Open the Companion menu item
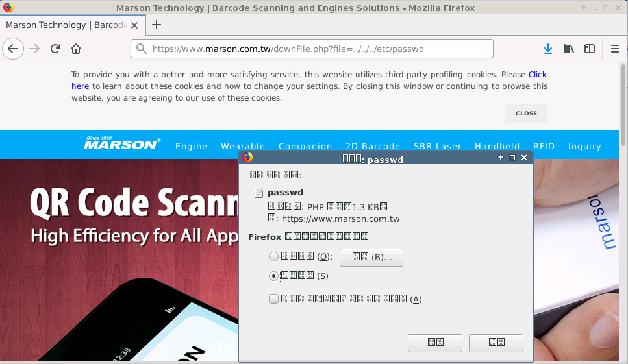 click(x=305, y=146)
